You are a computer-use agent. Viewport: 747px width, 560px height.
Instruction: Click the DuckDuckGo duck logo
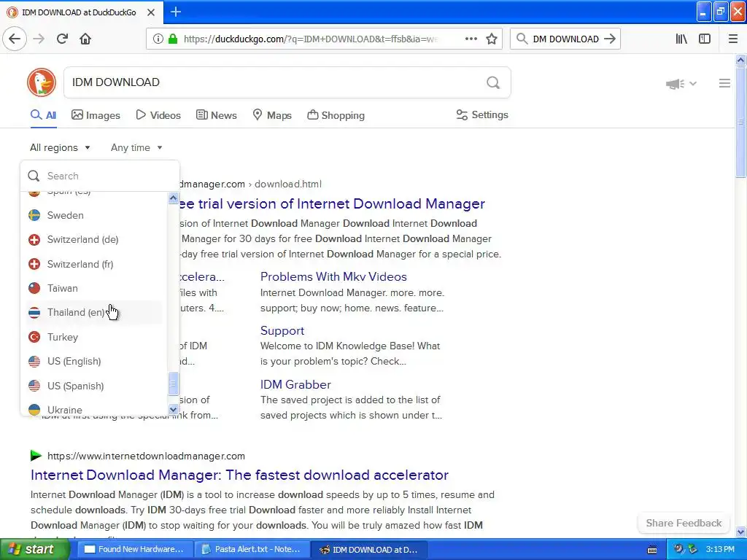point(42,82)
